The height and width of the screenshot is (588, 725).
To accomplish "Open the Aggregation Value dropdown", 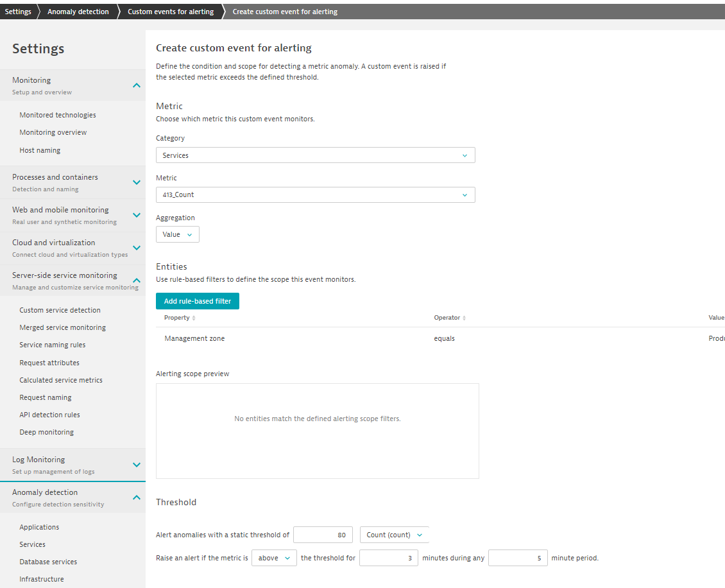I will (x=177, y=234).
